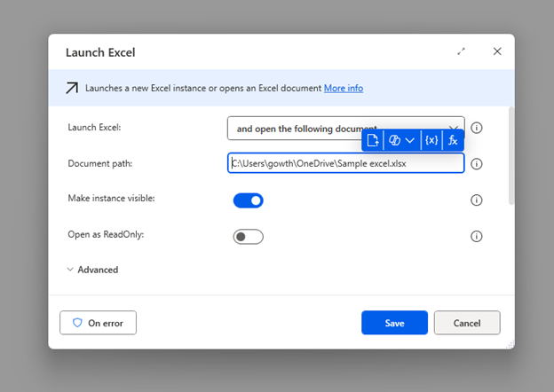Show info for Launch Excel field

tap(476, 128)
